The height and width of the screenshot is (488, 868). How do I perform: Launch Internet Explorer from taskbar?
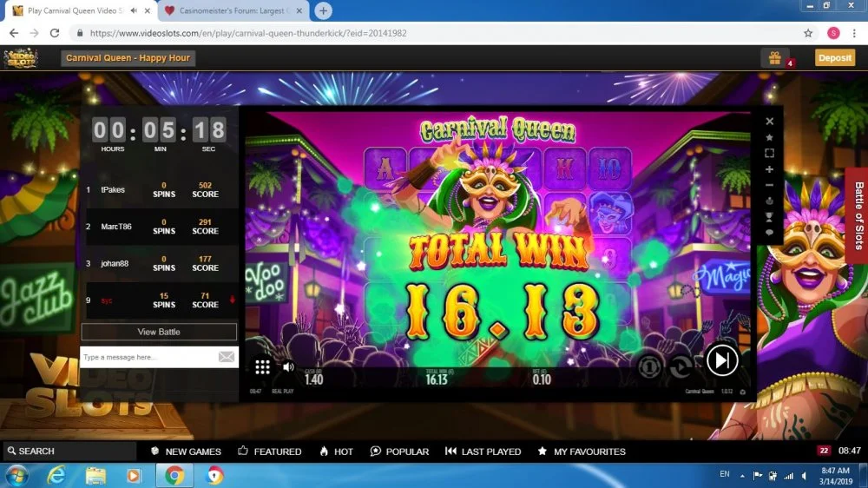point(56,476)
